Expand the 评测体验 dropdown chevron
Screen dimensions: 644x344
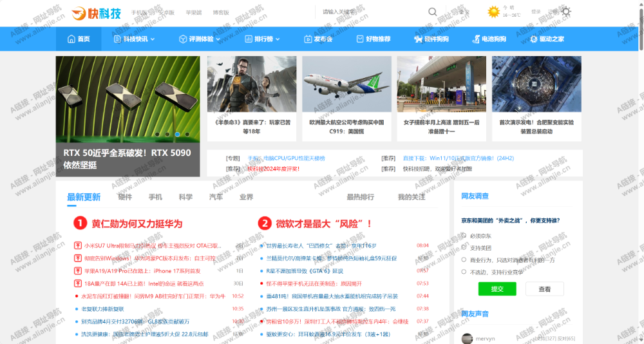click(218, 39)
